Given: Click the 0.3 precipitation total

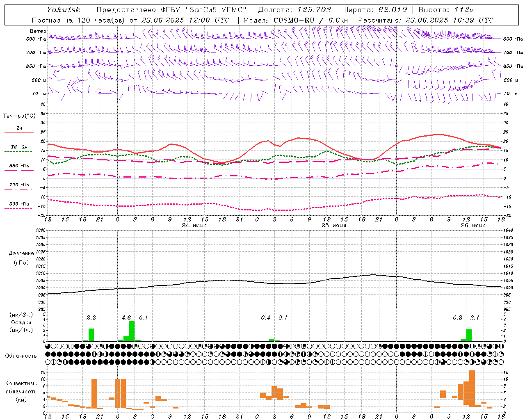Looking at the screenshot, I should [457, 317].
